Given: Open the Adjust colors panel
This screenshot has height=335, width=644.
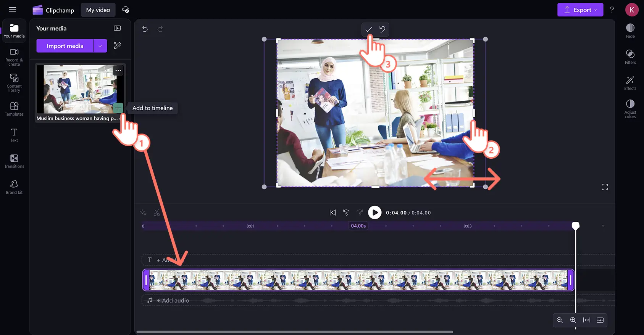Looking at the screenshot, I should [x=630, y=108].
